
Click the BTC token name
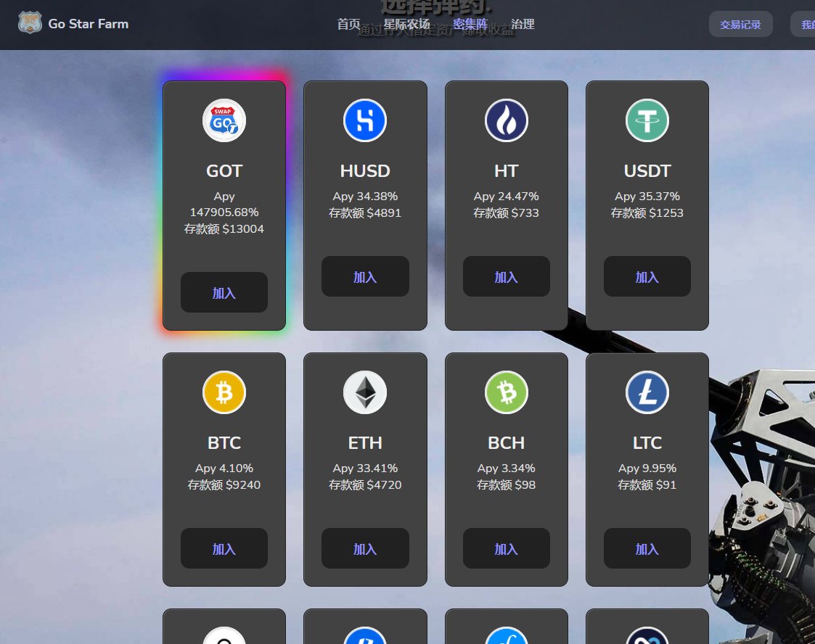(x=224, y=443)
